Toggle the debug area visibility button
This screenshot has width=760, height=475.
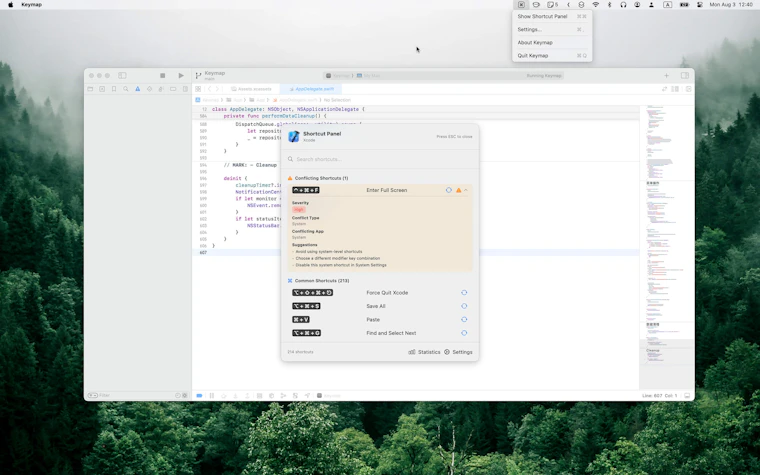687,396
